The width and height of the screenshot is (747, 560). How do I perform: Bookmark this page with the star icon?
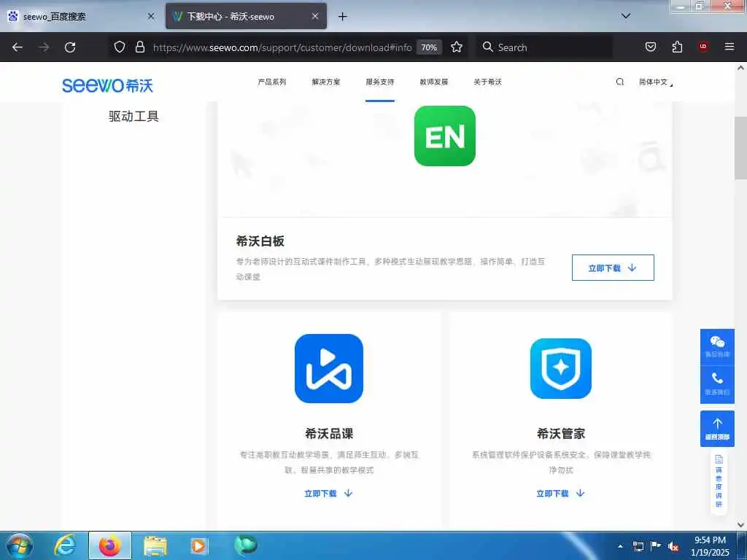coord(457,47)
